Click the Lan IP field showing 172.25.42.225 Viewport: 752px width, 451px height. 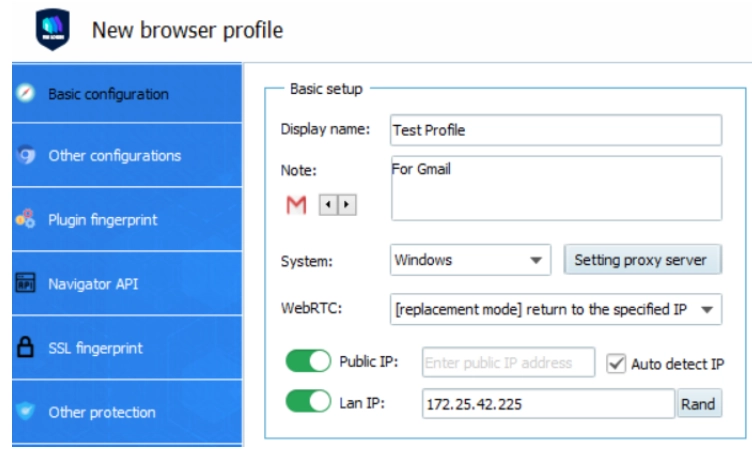(x=549, y=404)
